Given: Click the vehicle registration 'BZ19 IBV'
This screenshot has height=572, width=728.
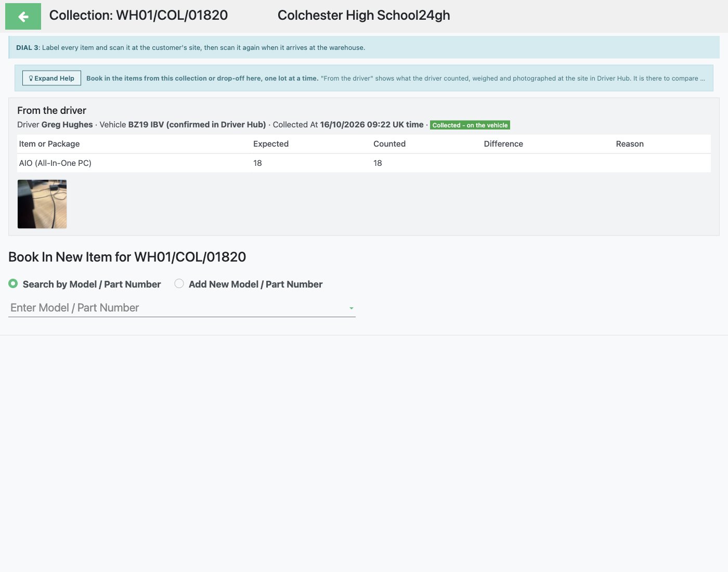Looking at the screenshot, I should tap(146, 124).
